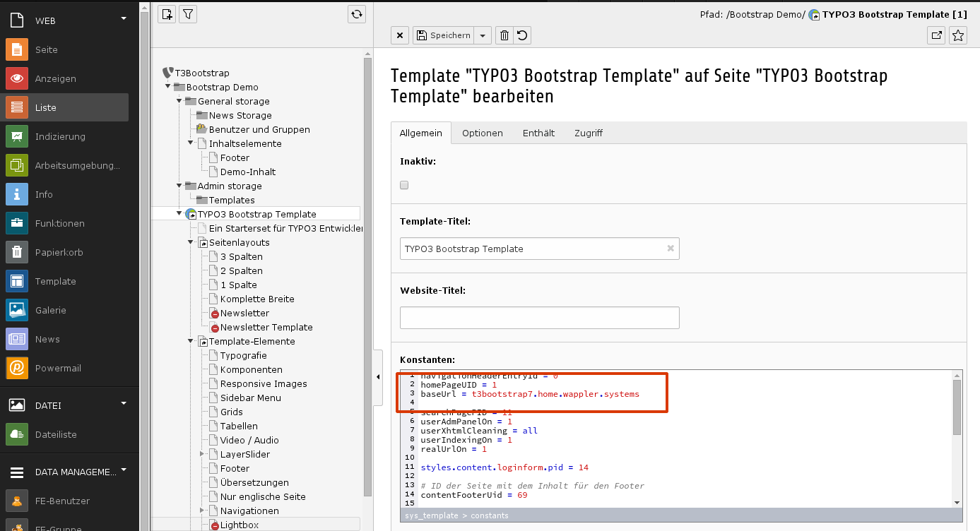The height and width of the screenshot is (531, 980).
Task: Undo changes with the revert icon
Action: coord(521,35)
